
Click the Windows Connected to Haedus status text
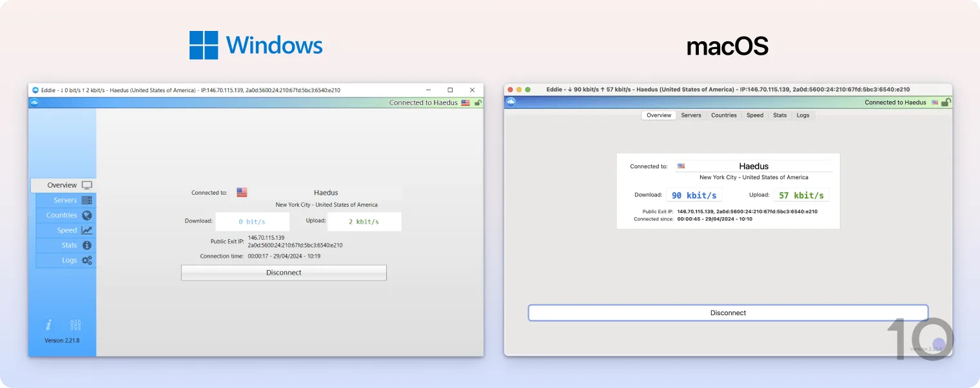[424, 102]
